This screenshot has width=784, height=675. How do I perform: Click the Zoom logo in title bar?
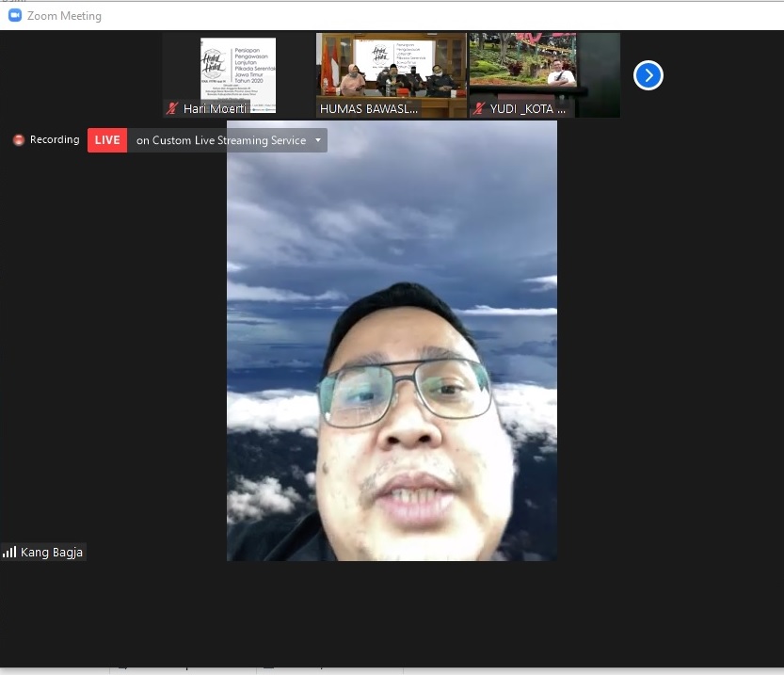pyautogui.click(x=14, y=15)
